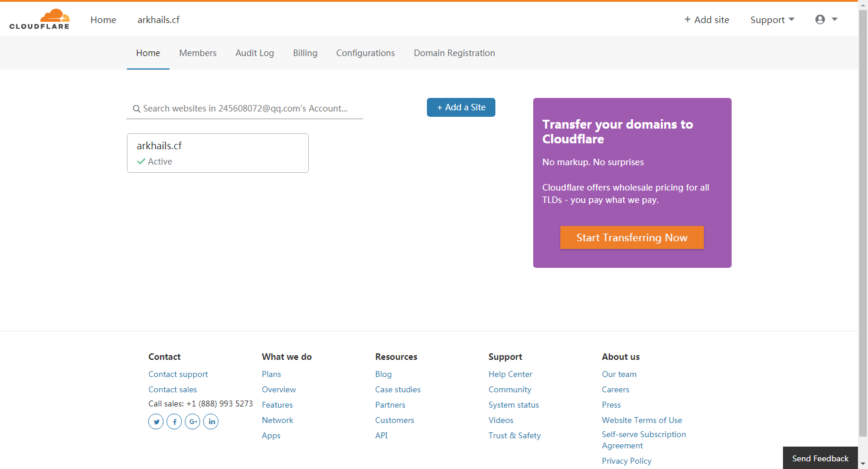
Task: Open the Twitter social icon
Action: pos(156,422)
